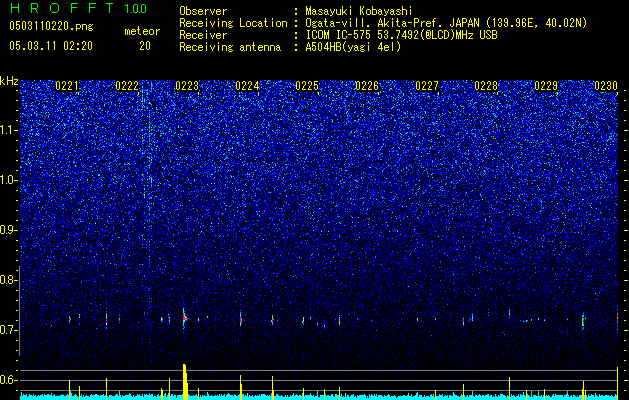Click the 0228 time marker
This screenshot has width=629, height=400.
coord(486,86)
